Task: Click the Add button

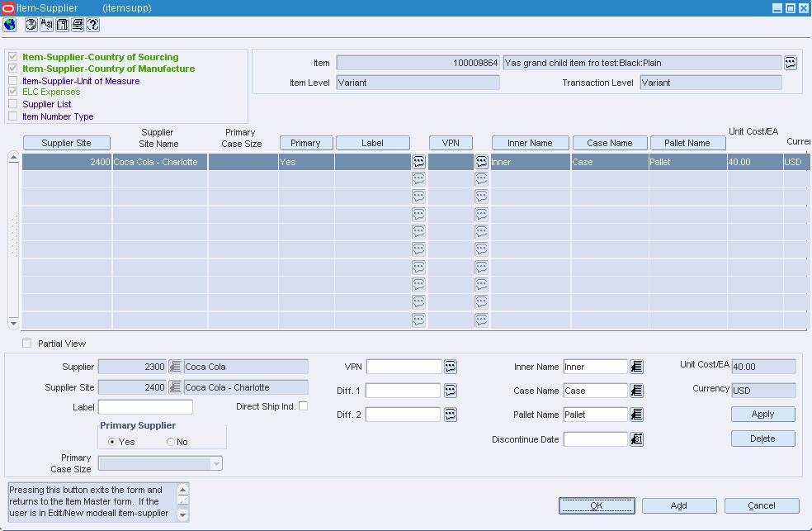Action: (679, 505)
